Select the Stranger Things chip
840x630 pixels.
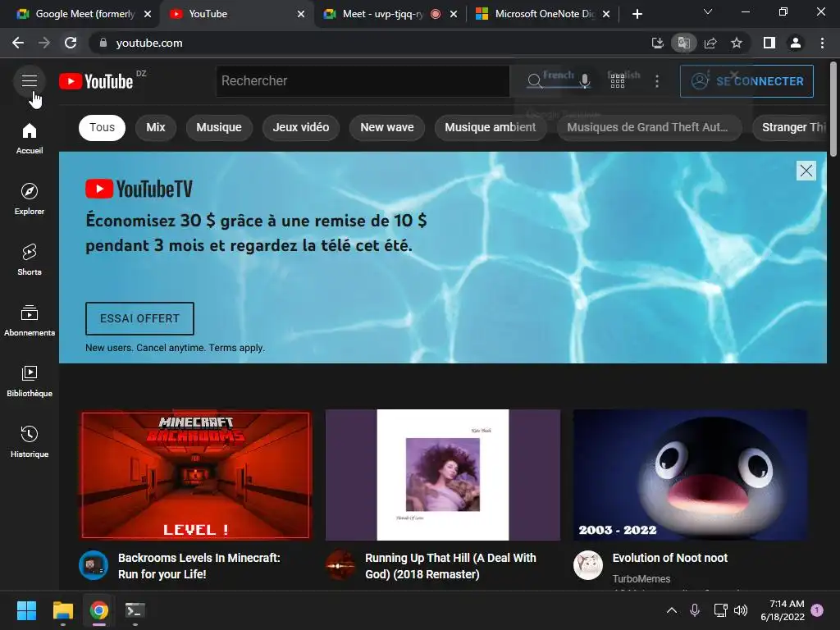790,127
